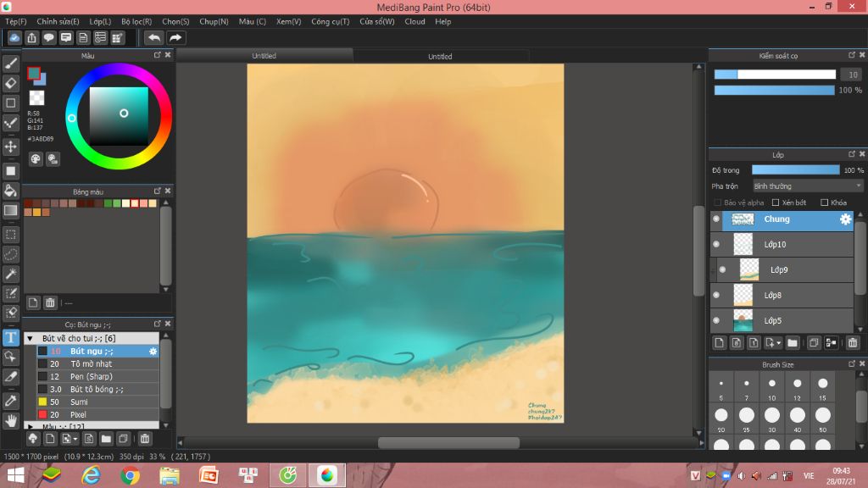Viewport: 868px width, 488px height.
Task: Open the add layer dropdown arrow
Action: coord(778,343)
